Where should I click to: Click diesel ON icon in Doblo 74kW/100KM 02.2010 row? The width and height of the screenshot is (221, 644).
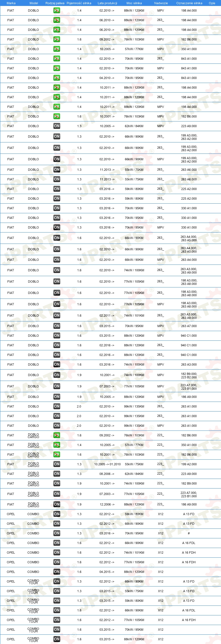click(x=57, y=270)
